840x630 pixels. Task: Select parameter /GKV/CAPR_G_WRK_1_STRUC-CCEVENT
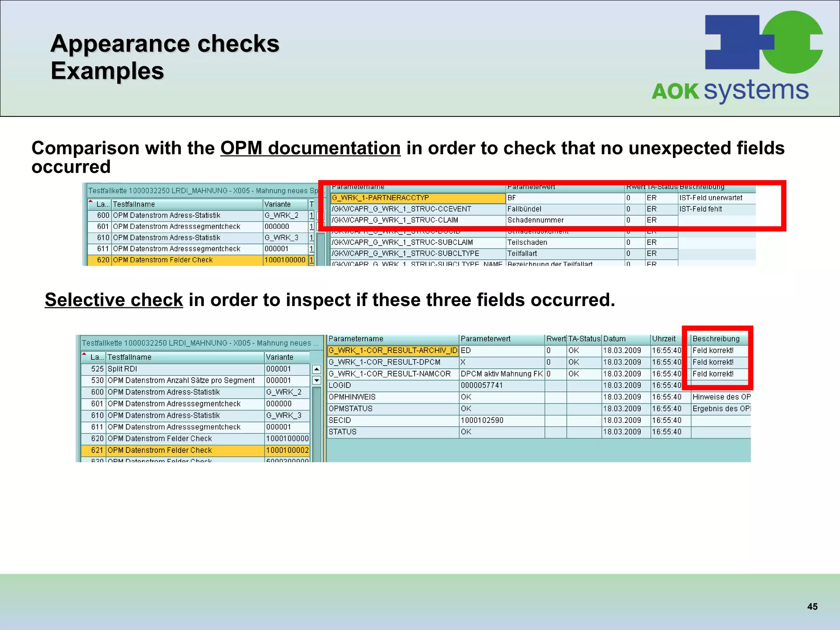[418, 209]
